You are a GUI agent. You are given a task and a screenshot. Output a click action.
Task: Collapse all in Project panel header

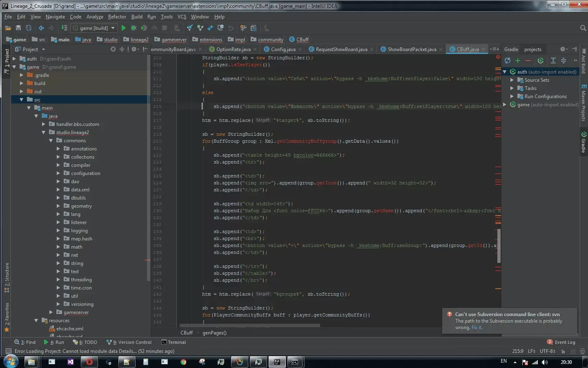tap(122, 49)
